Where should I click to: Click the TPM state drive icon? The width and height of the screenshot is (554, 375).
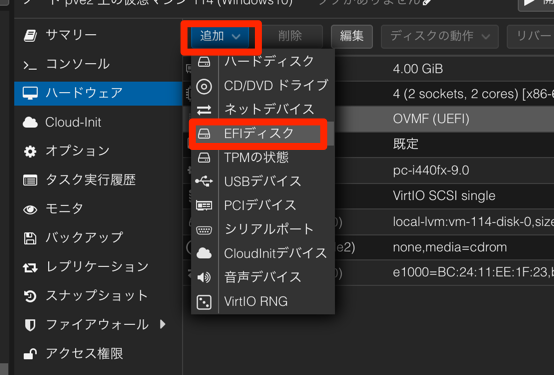pos(204,158)
